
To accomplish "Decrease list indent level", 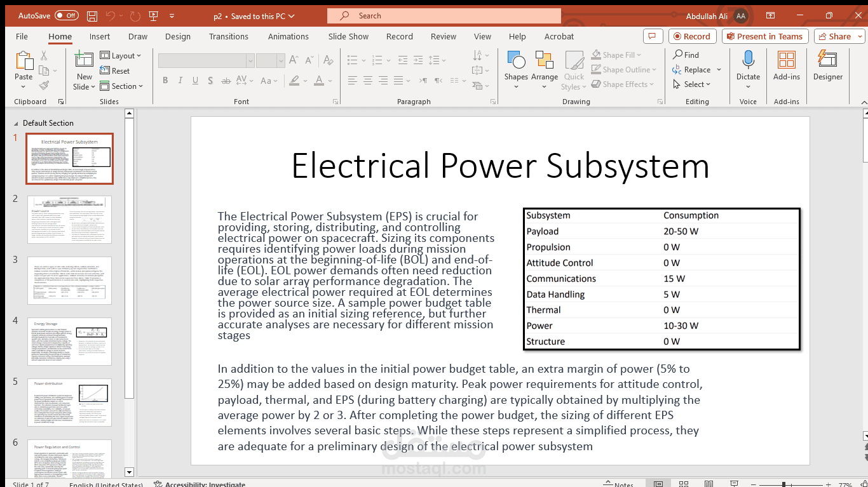I will coord(402,60).
